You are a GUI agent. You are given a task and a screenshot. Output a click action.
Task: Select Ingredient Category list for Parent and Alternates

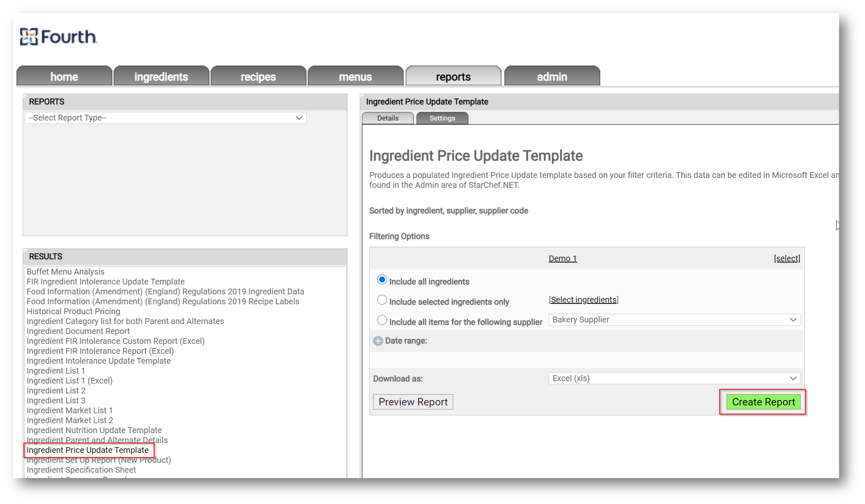click(x=125, y=321)
